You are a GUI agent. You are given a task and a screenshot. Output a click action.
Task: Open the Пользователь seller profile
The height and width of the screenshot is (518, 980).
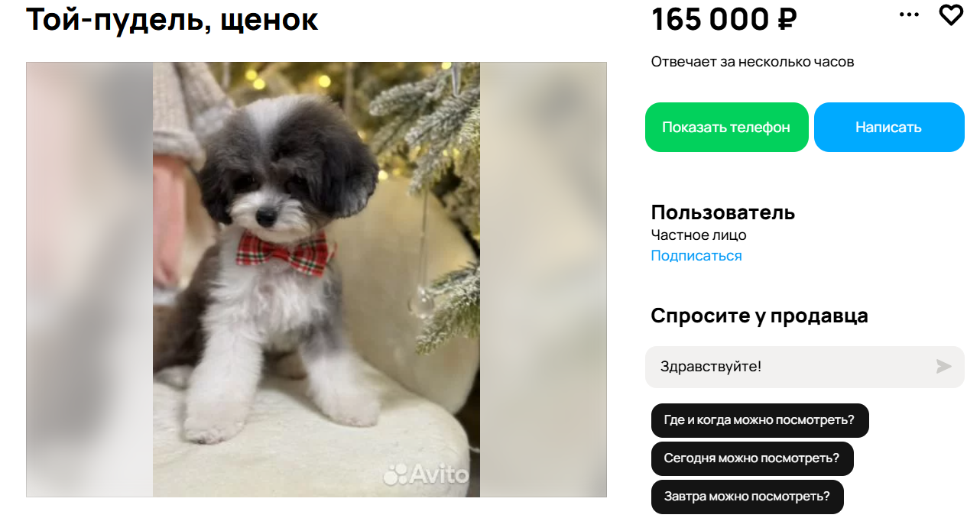point(723,212)
